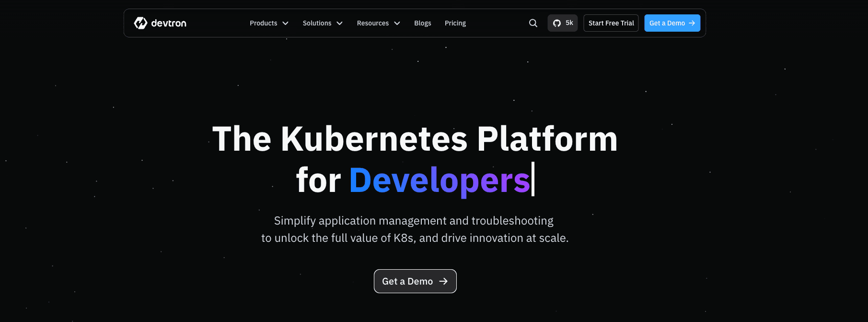Screen dimensions: 868x322
Task: Click the gradient 'Developers' word
Action: point(440,181)
